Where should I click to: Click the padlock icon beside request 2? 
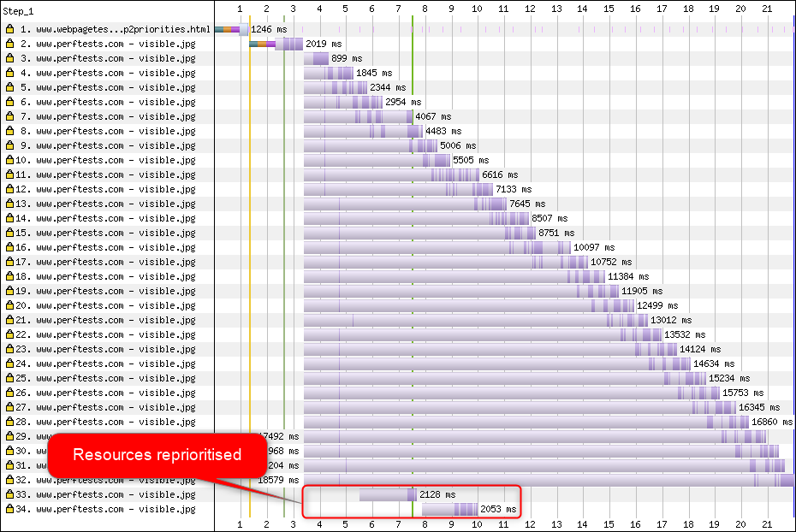click(x=9, y=44)
